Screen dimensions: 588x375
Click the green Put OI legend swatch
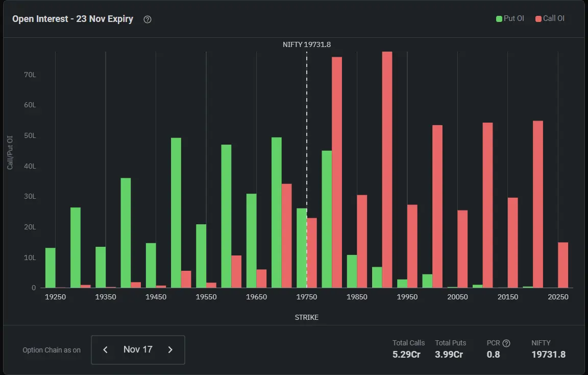(499, 19)
